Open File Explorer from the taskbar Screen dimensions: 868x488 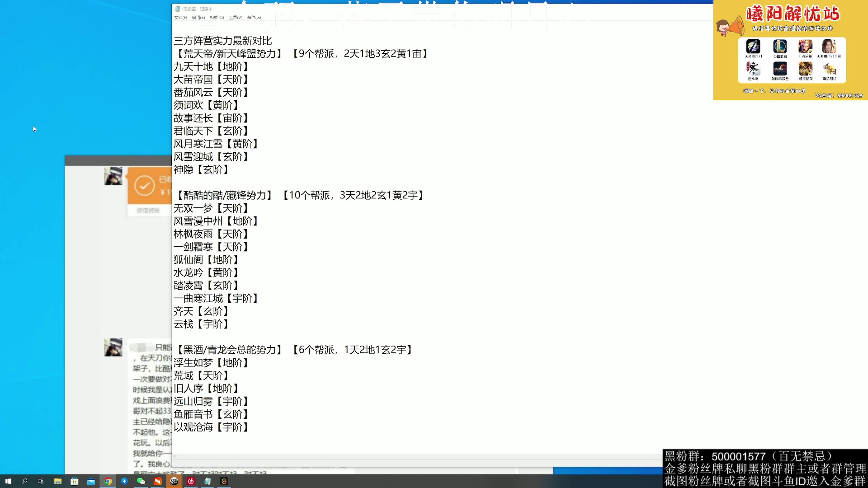58,481
